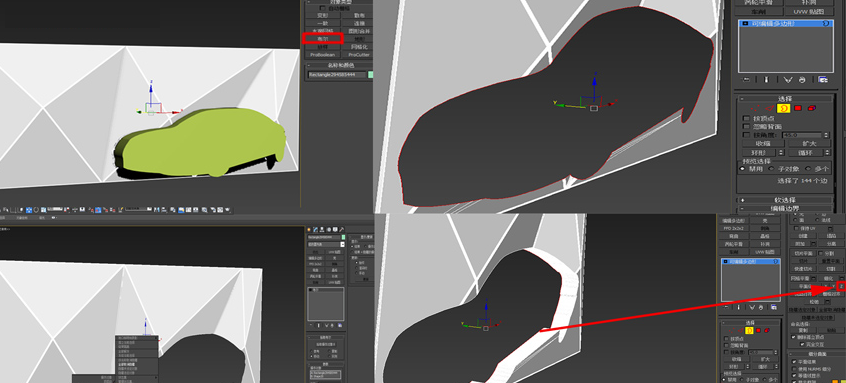Image resolution: width=846 pixels, height=383 pixels.
Task: Toggle 平滑结果 checkbox
Action: coord(794,362)
